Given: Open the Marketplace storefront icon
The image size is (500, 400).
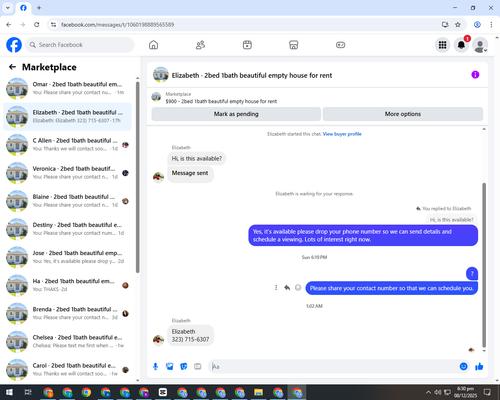Looking at the screenshot, I should click(x=294, y=45).
